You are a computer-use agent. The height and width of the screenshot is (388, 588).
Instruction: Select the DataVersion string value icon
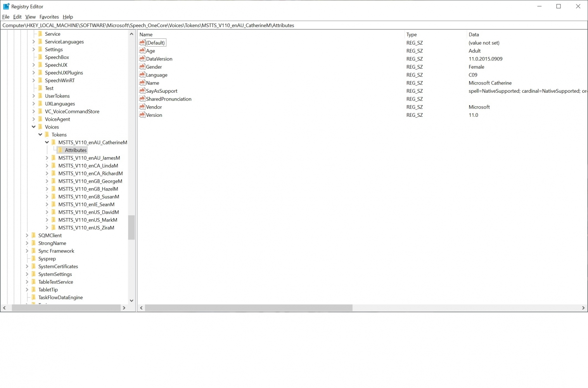(x=142, y=59)
